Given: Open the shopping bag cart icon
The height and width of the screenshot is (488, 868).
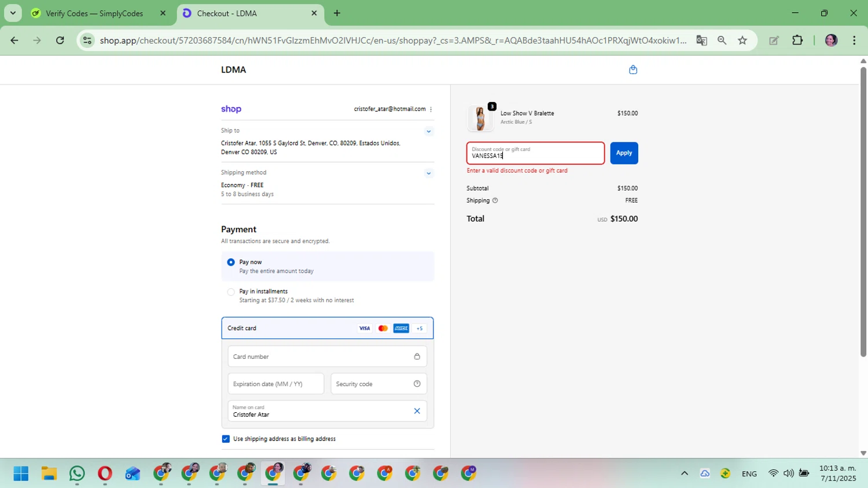Looking at the screenshot, I should (x=633, y=69).
